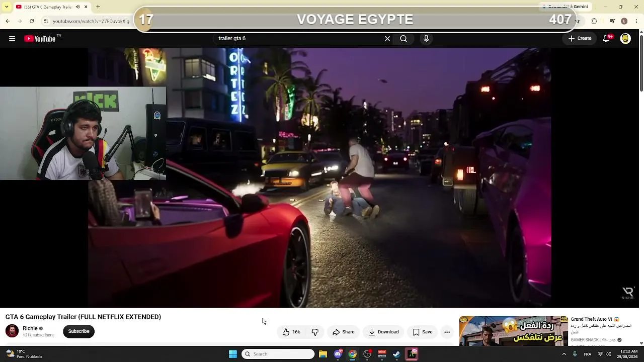
Task: Click the site information icon in address bar
Action: click(x=46, y=21)
